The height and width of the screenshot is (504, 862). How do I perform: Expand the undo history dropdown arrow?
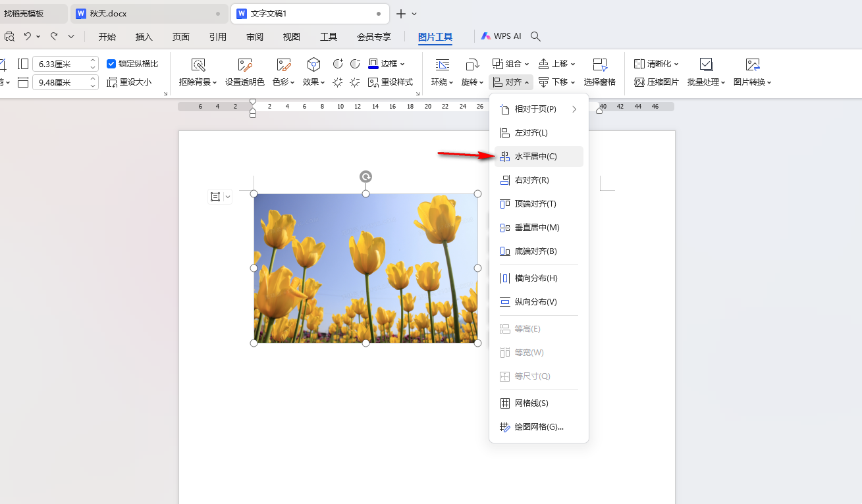38,37
